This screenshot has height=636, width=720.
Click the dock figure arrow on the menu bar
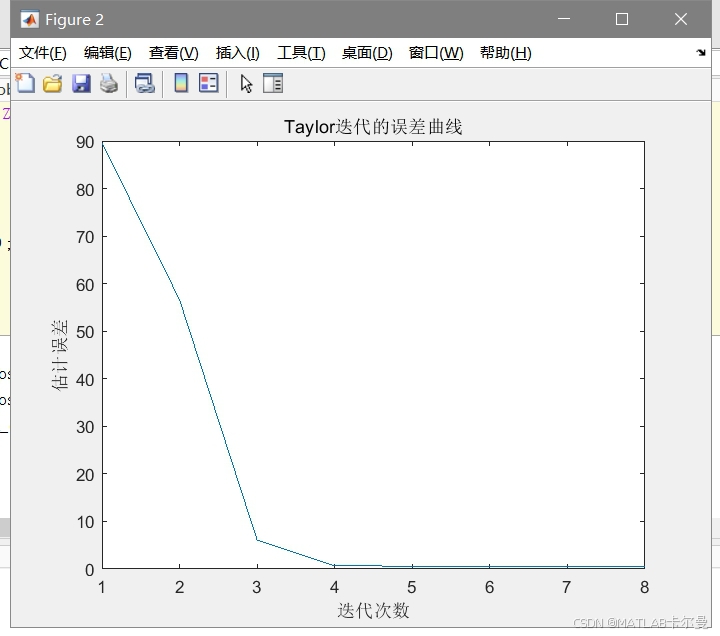(x=701, y=52)
